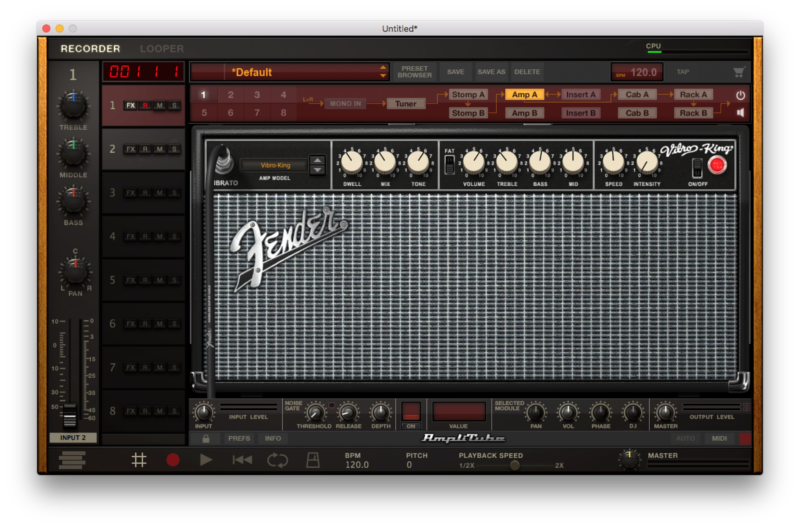Toggle FX on track 1
Image resolution: width=801 pixels, height=528 pixels.
[131, 106]
